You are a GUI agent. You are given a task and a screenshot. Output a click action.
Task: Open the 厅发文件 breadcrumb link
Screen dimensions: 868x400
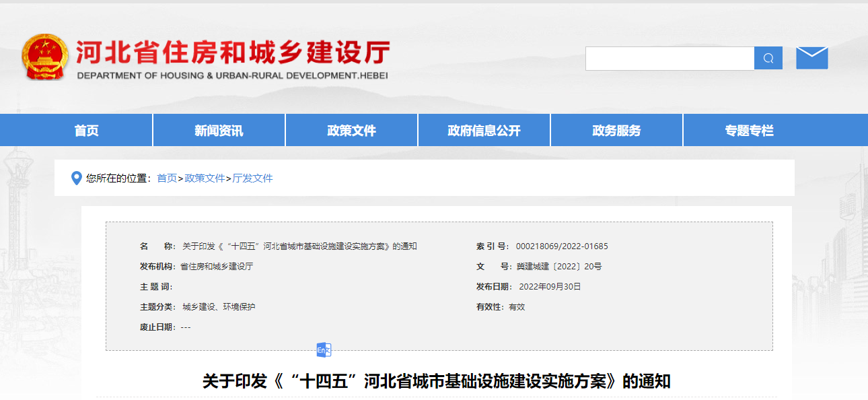coord(252,178)
